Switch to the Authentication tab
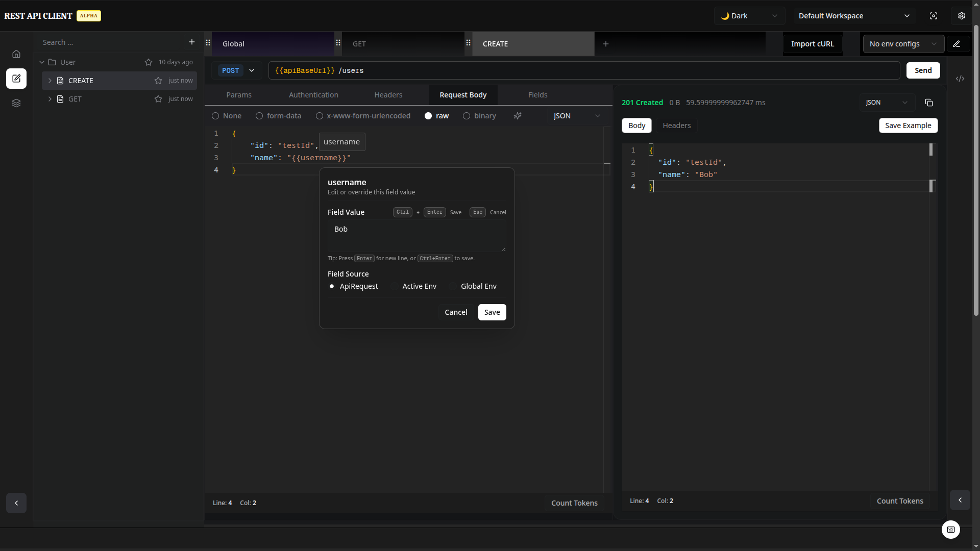The height and width of the screenshot is (551, 980). pyautogui.click(x=313, y=95)
